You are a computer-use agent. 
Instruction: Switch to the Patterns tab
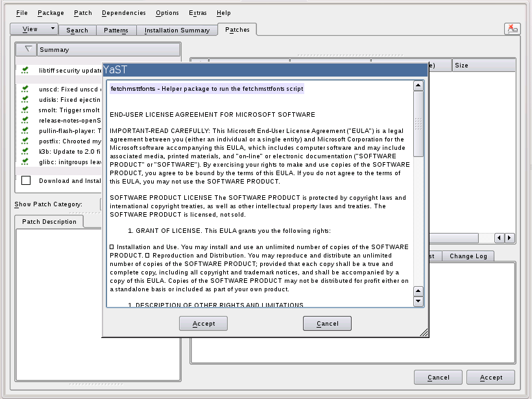point(116,30)
